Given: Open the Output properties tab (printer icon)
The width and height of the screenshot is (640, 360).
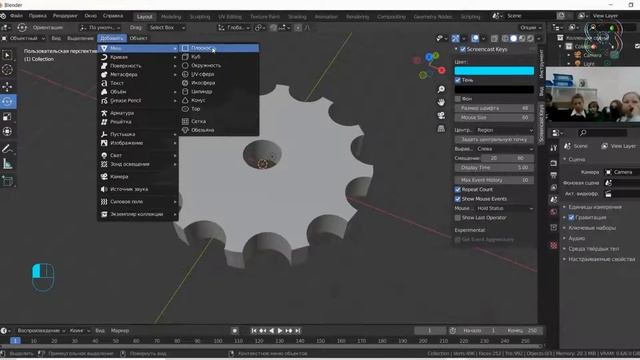Looking at the screenshot, I should point(553,175).
